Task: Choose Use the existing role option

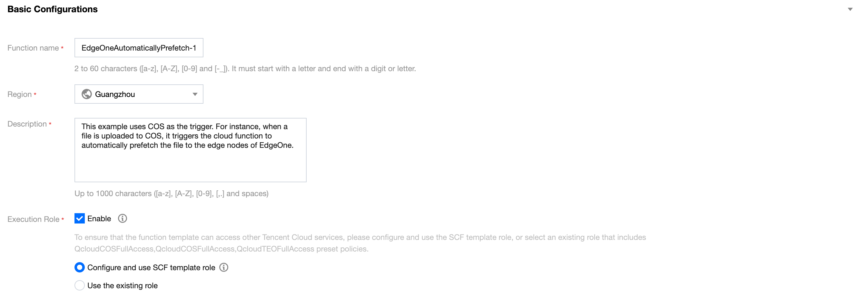Action: (80, 286)
